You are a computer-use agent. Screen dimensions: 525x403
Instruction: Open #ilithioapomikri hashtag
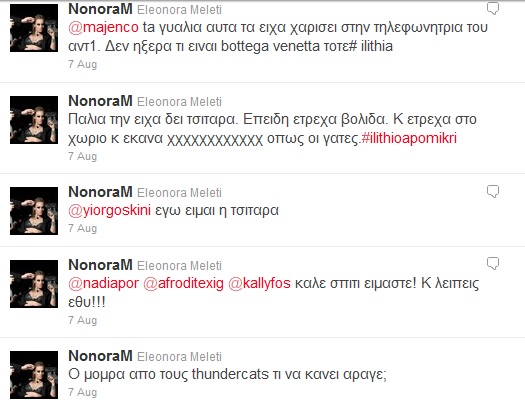point(409,138)
